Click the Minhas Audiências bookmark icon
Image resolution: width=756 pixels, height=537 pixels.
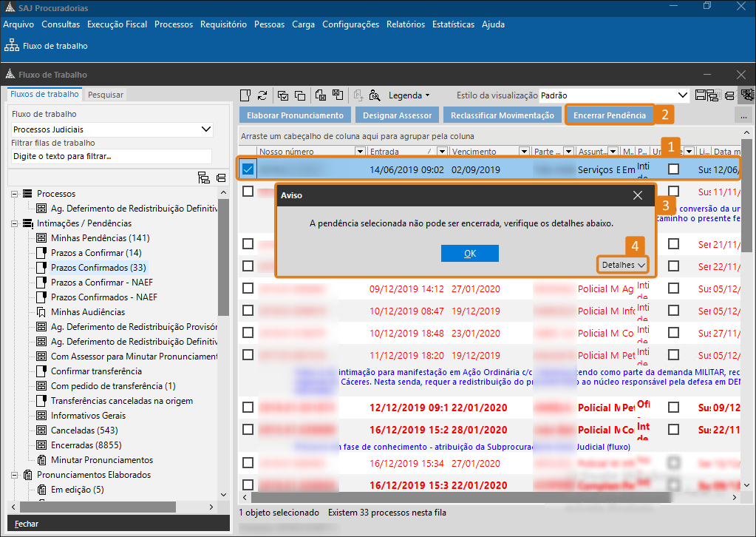(x=41, y=312)
